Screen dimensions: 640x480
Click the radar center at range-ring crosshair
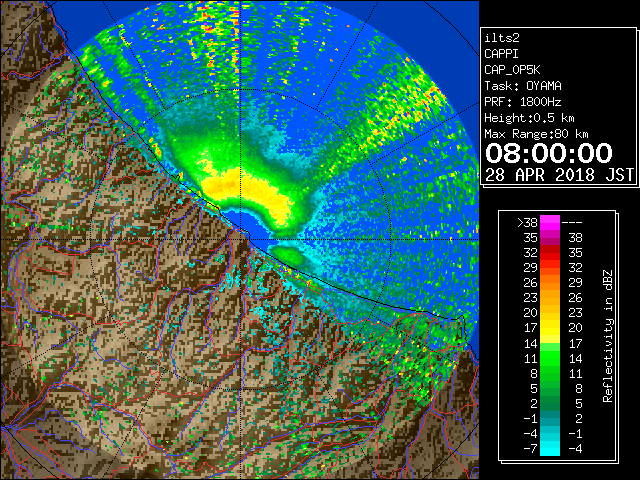[241, 239]
